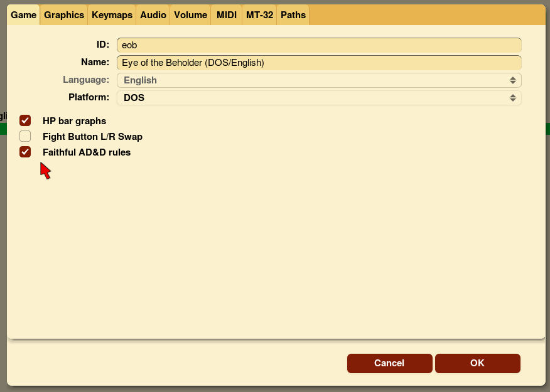Open the Keymaps tab
Viewport: 550px width, 392px height.
coord(112,15)
